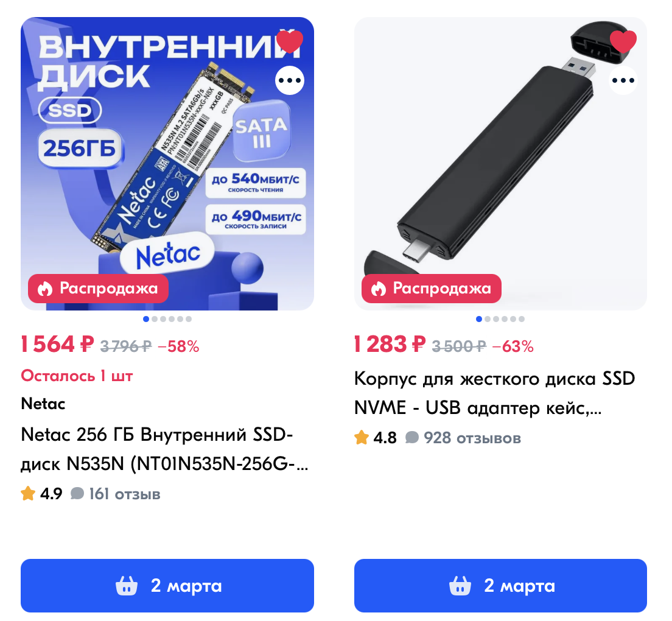Click the 1 283 ₽ price
672x621 pixels.
tap(390, 344)
